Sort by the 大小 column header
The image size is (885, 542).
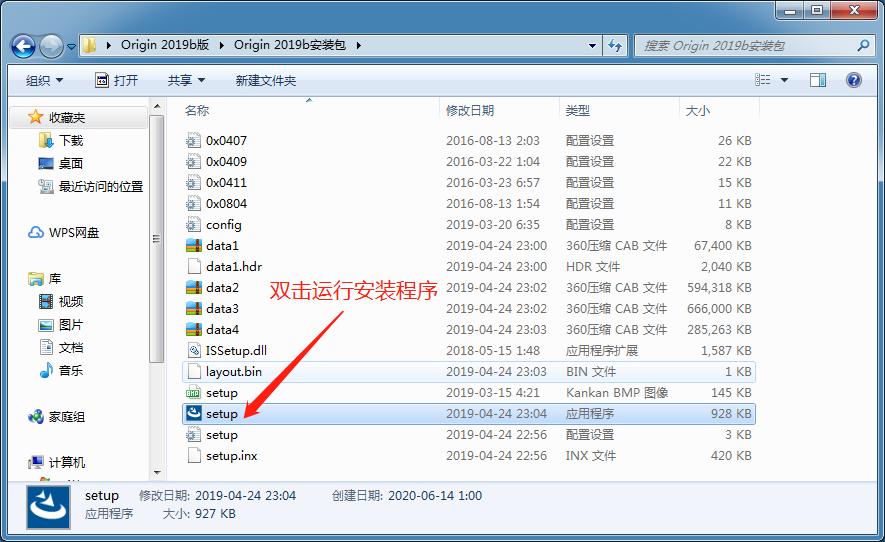(x=698, y=111)
